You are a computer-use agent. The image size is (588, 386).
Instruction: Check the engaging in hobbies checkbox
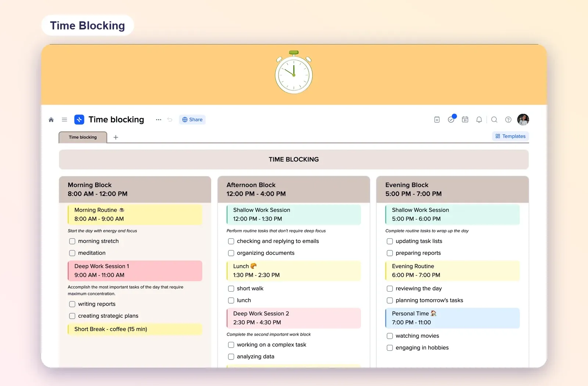pyautogui.click(x=390, y=348)
